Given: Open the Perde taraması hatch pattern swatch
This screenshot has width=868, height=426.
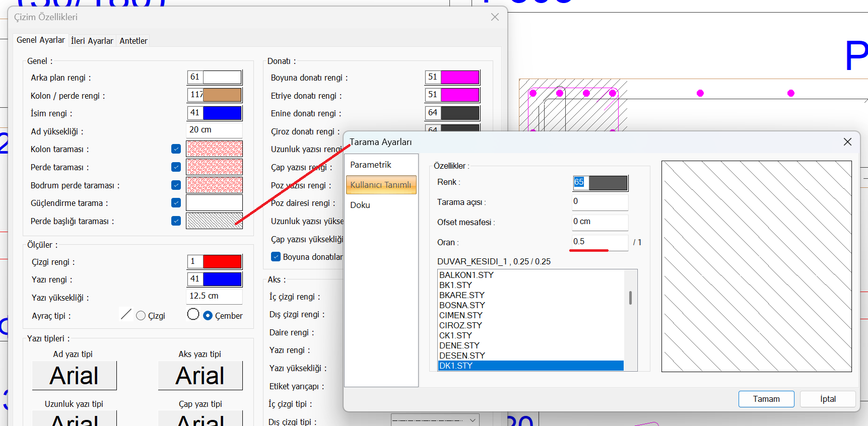Looking at the screenshot, I should coord(214,167).
